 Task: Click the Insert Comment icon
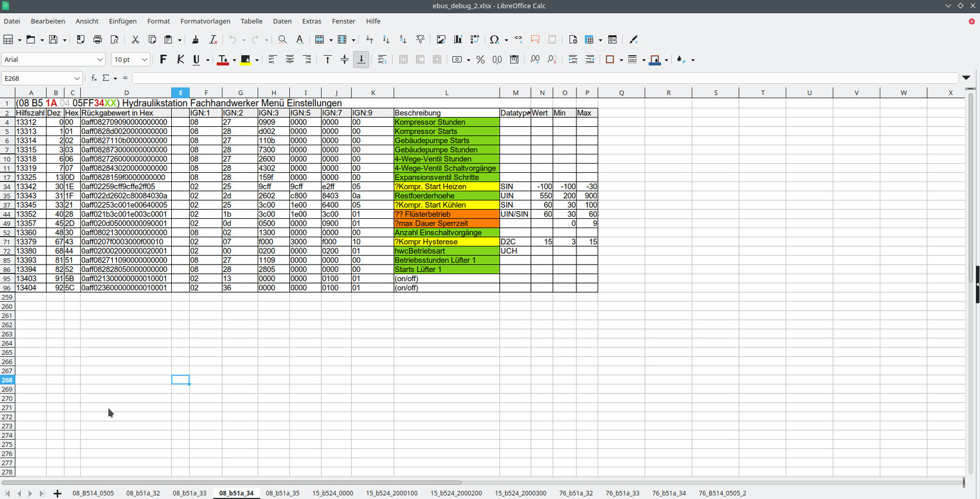(535, 40)
